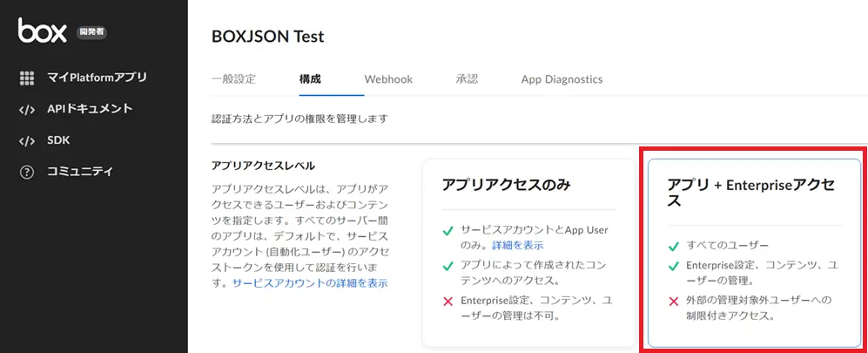Click the APIドキュメント code icon
The width and height of the screenshot is (868, 353).
pyautogui.click(x=27, y=110)
